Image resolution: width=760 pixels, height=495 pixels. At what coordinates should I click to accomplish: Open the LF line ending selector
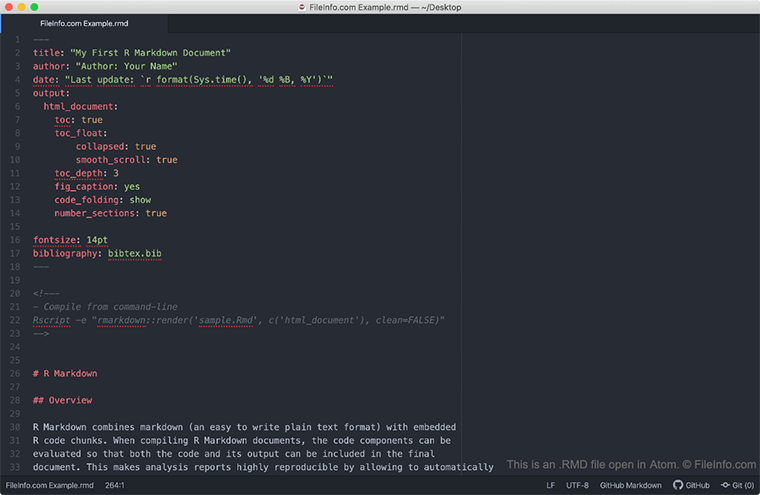tap(550, 485)
